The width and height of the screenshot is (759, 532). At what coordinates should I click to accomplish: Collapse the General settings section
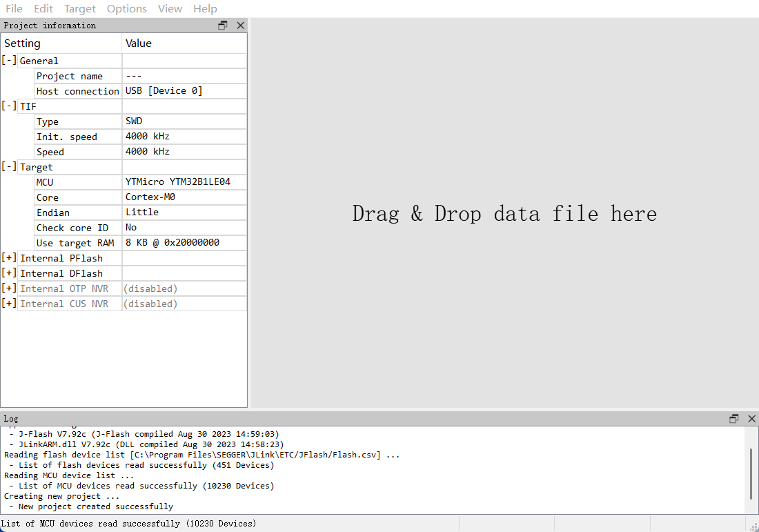tap(9, 60)
